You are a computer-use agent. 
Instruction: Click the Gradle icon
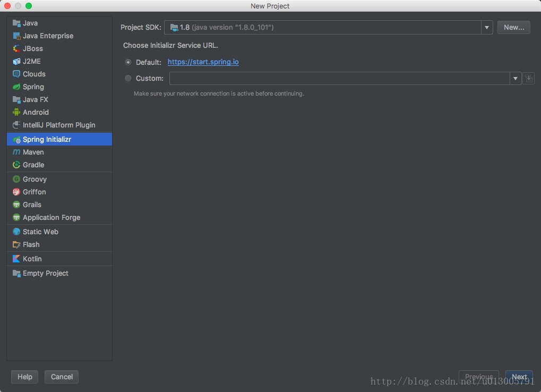[x=16, y=165]
